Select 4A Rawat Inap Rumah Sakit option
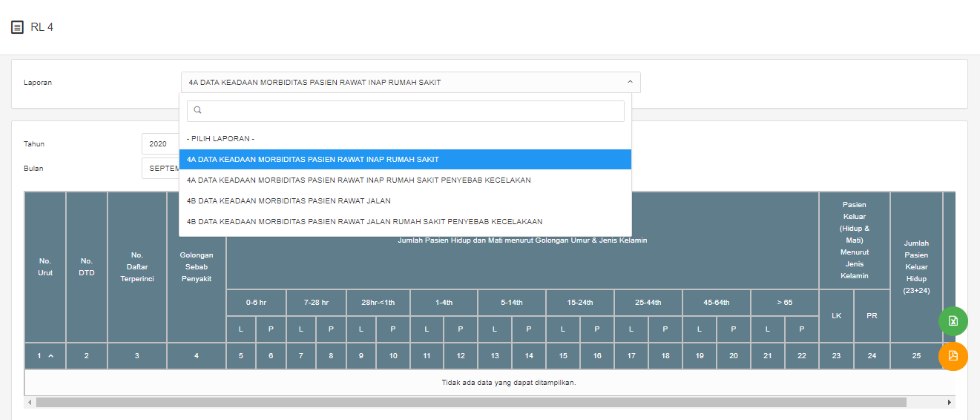Screen dimensions: 980x420 coord(313,160)
